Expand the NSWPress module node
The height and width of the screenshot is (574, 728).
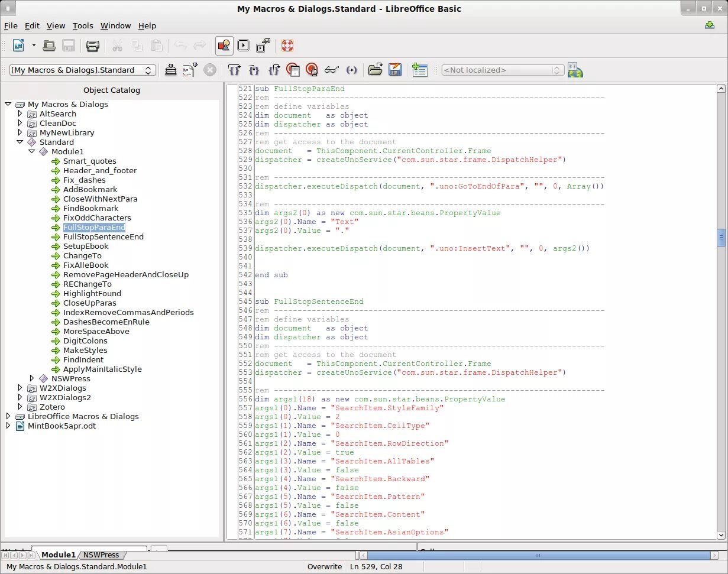point(33,378)
